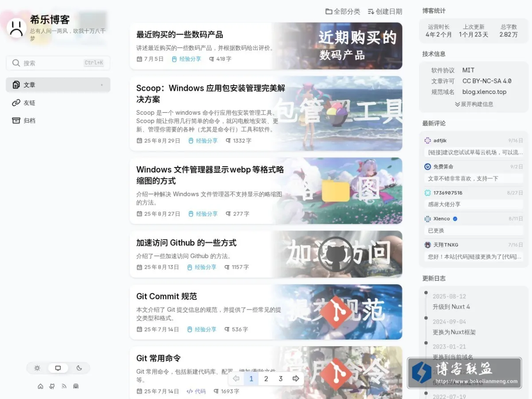
Task: Click the calendar icon next to 25年8月13日
Action: point(140,267)
